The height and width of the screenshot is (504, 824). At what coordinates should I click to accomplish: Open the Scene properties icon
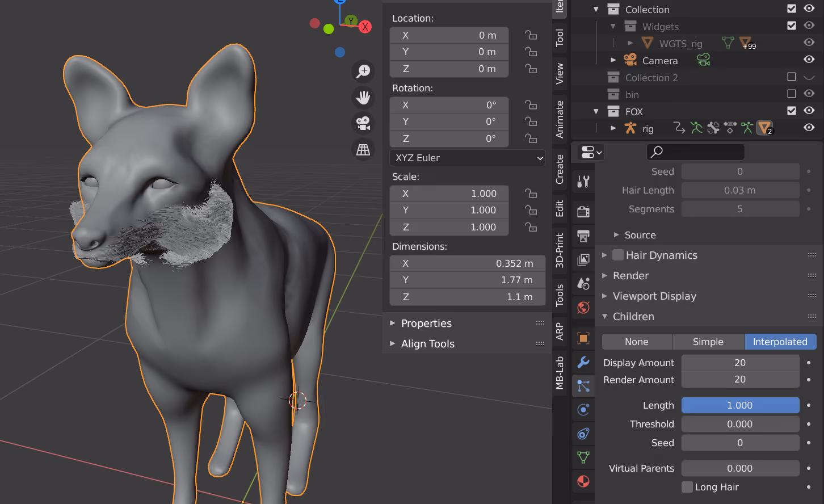[583, 283]
